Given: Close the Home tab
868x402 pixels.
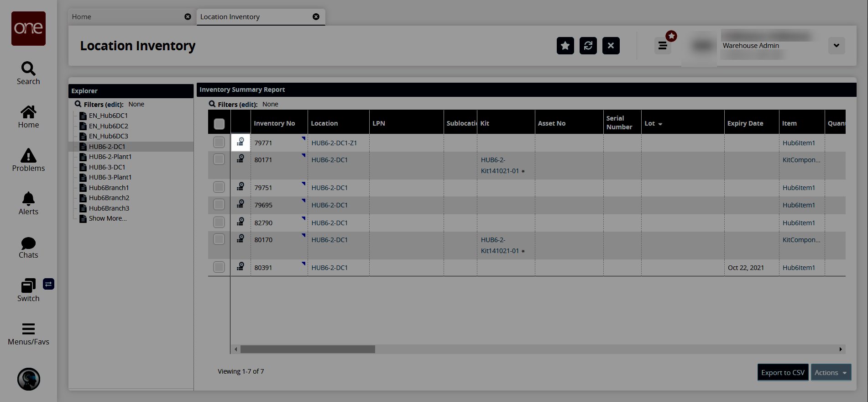Looking at the screenshot, I should (x=188, y=17).
